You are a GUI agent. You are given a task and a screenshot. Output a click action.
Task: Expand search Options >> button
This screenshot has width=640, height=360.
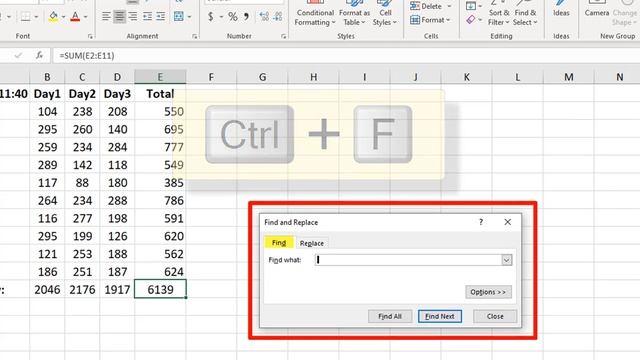[488, 292]
